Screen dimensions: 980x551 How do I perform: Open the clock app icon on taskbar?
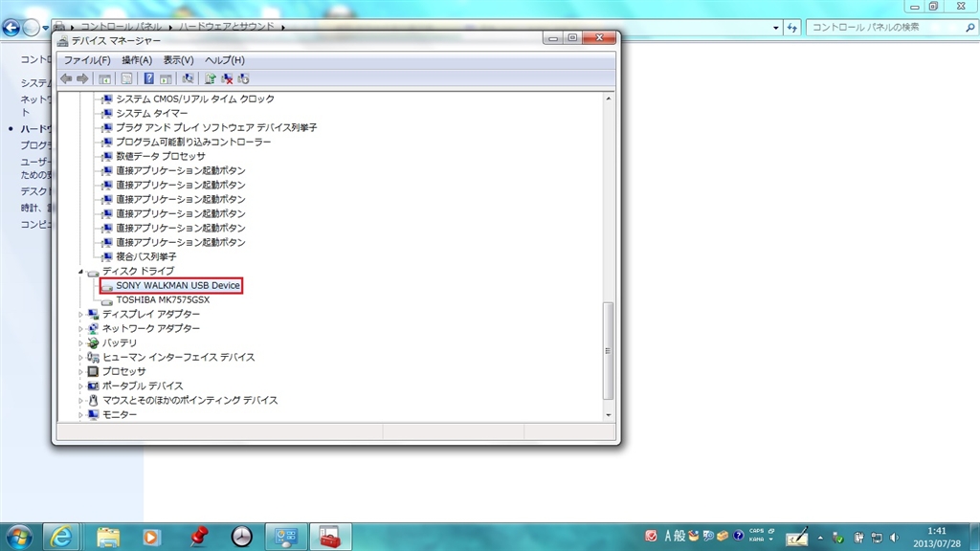(x=242, y=537)
